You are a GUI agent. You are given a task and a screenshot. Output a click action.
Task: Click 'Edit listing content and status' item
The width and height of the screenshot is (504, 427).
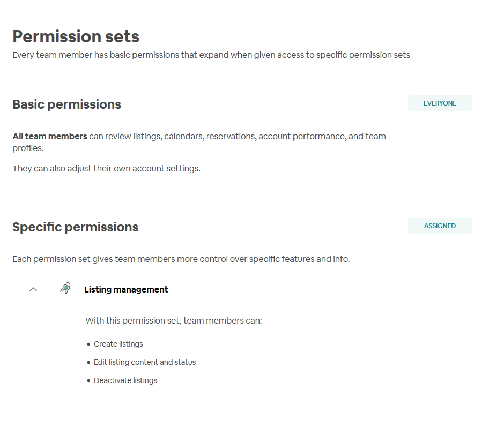point(145,363)
